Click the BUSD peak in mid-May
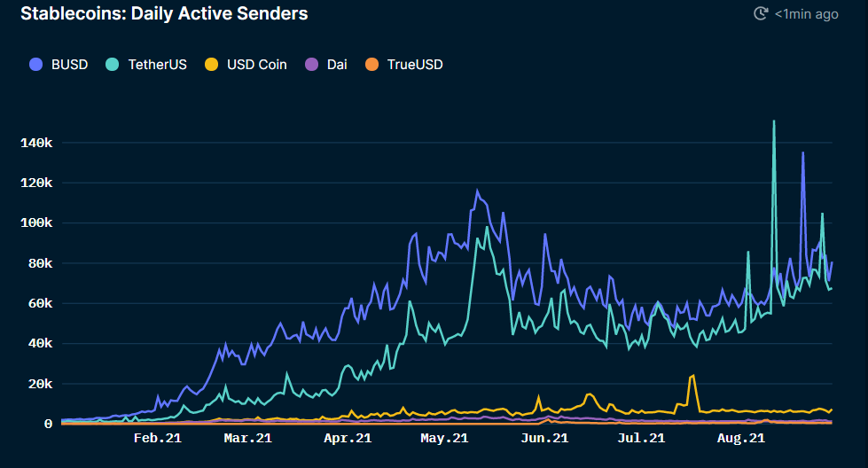This screenshot has height=468, width=868. (x=477, y=191)
